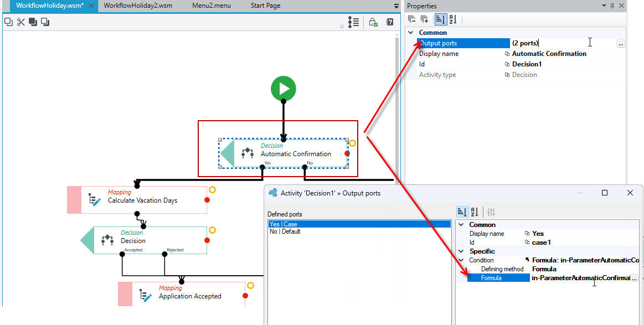Select the 'Yes | Case' port

pos(359,224)
